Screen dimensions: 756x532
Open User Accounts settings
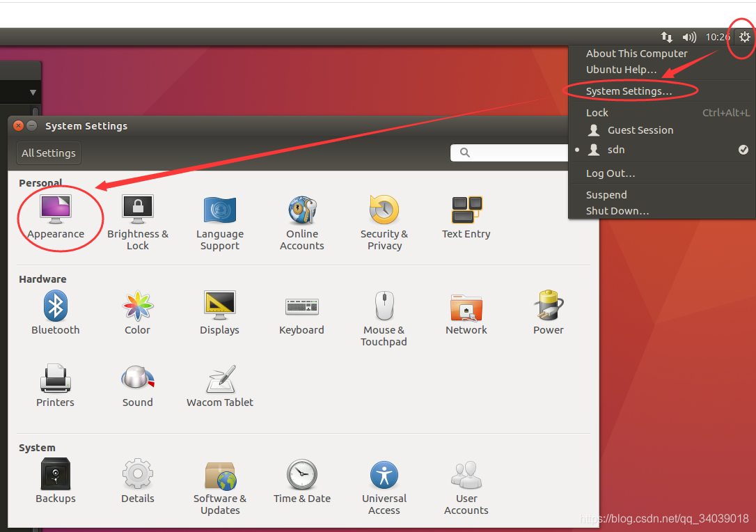tap(466, 487)
